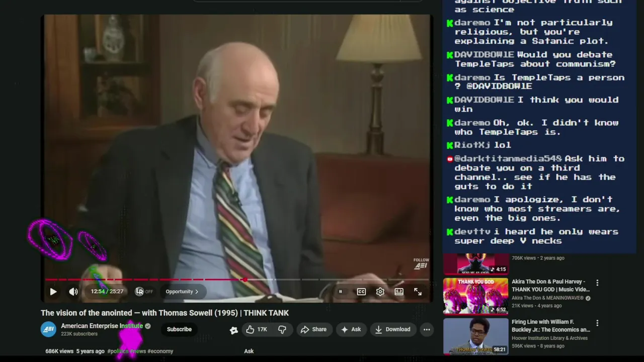Mute the video volume speaker icon
Viewport: 644px width, 362px height.
73,292
